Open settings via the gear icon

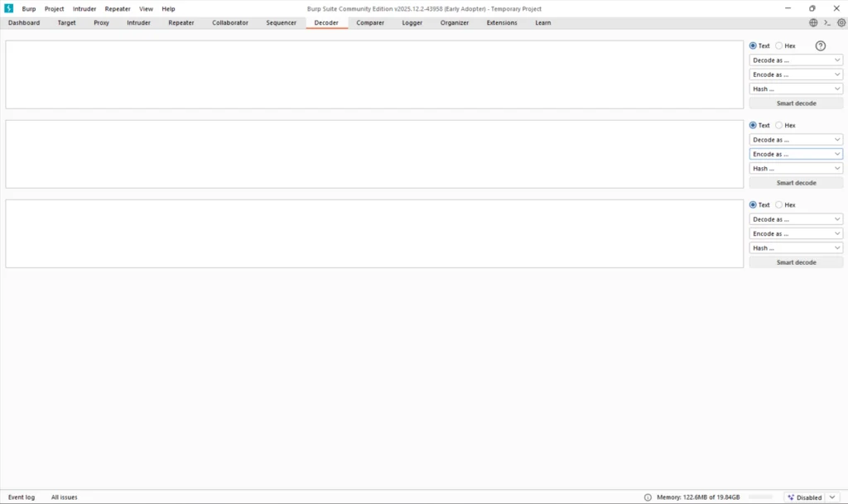(841, 23)
